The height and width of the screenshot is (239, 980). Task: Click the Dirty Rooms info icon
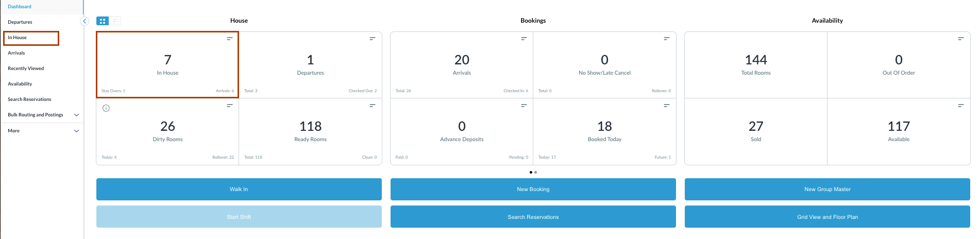click(x=106, y=108)
